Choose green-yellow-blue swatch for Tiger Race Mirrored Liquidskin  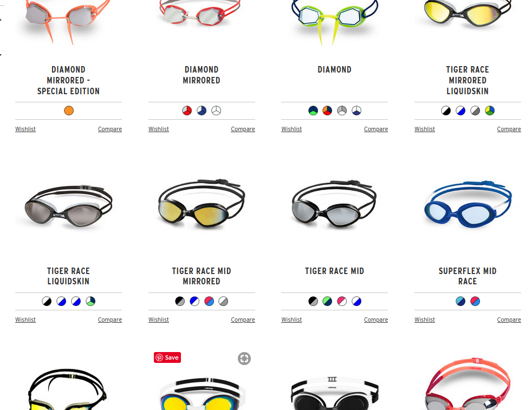click(490, 110)
